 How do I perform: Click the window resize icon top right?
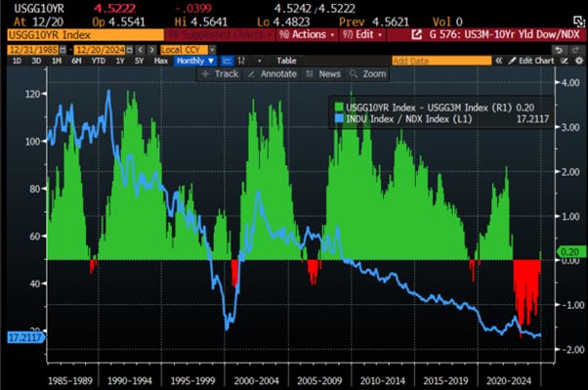[579, 22]
